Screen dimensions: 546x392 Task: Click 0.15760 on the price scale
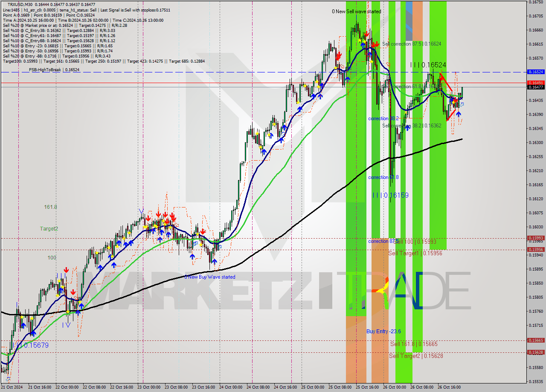click(536, 311)
